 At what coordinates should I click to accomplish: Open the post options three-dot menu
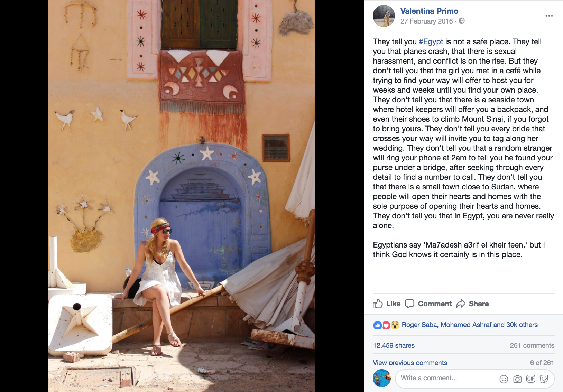coord(549,16)
